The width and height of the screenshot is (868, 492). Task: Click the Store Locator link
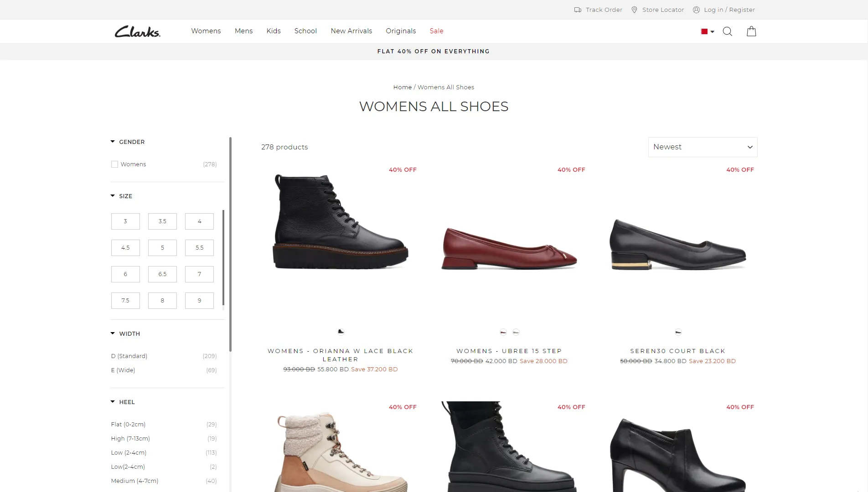663,10
